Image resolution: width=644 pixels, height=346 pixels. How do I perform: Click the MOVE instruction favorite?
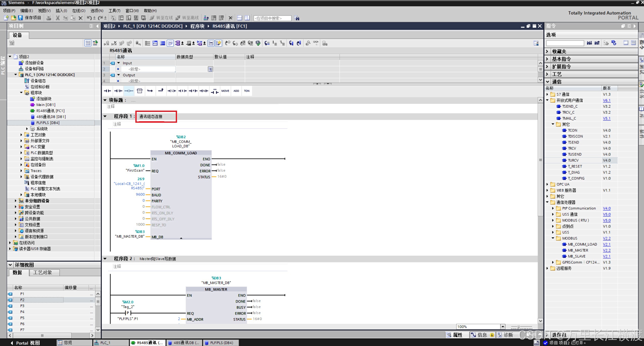click(x=225, y=91)
